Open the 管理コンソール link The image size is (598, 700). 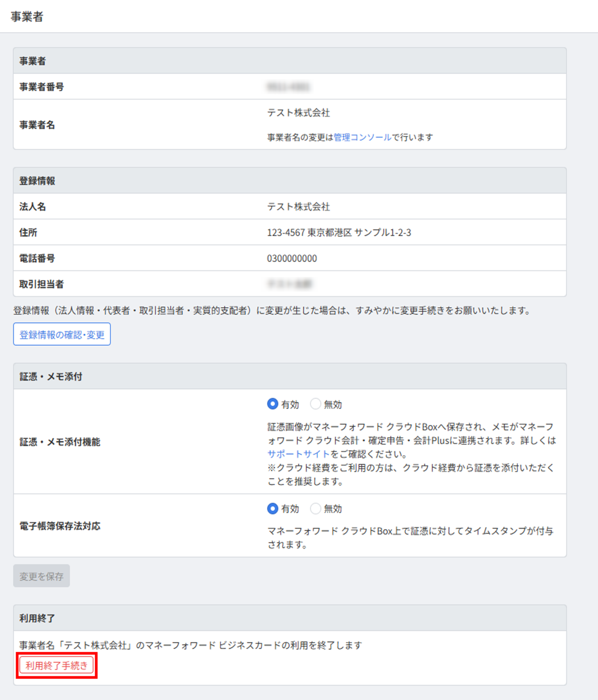(x=362, y=138)
